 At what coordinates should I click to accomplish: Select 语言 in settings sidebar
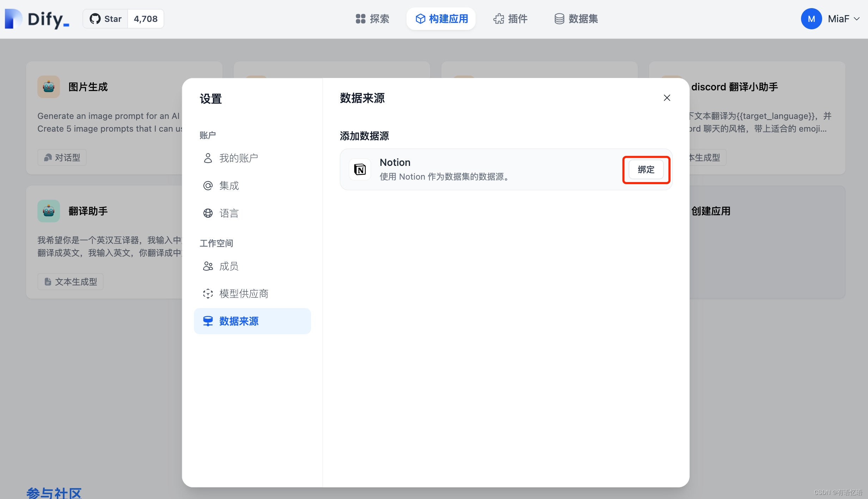point(252,213)
